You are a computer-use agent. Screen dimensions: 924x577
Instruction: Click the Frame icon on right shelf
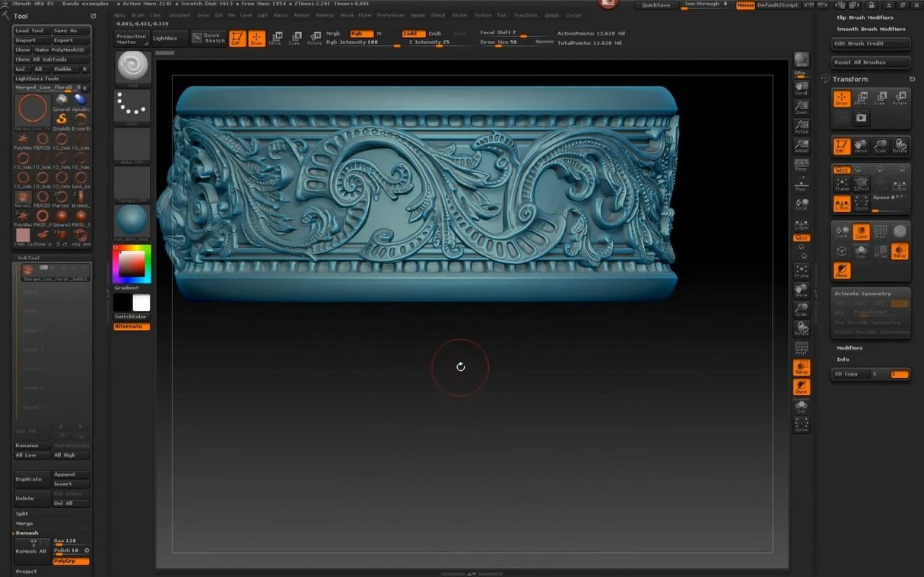coord(802,271)
